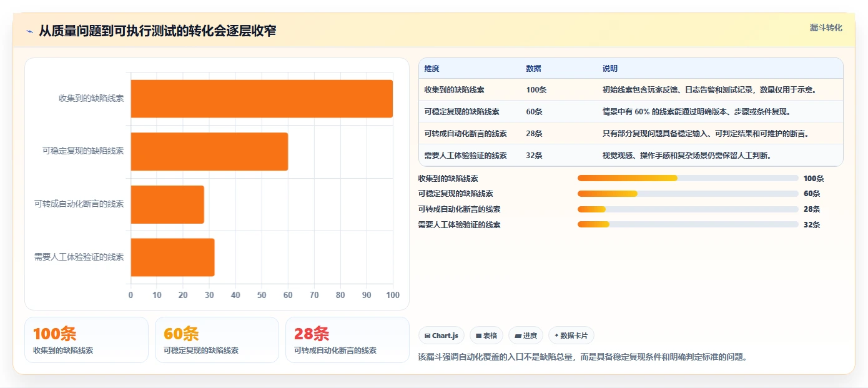Click the 100条 progress bar for 收集到的缺陷线索
868x388 pixels.
tap(688, 178)
